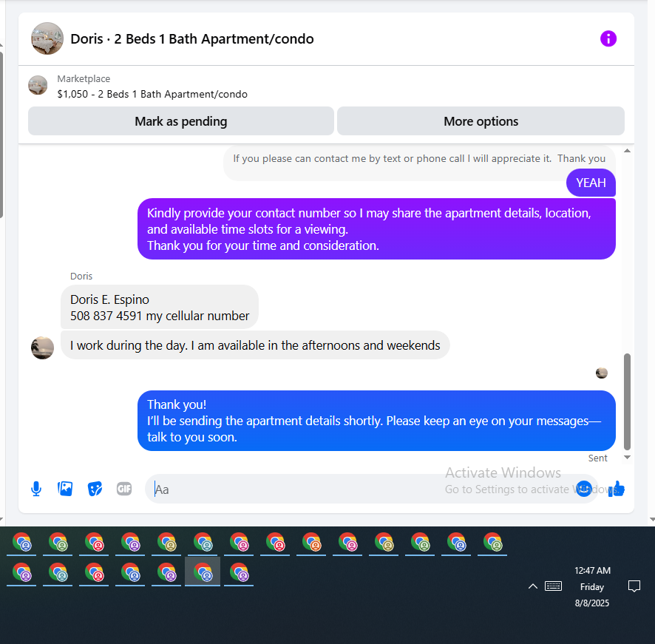Click the chat scrollbar thumb

[x=627, y=402]
